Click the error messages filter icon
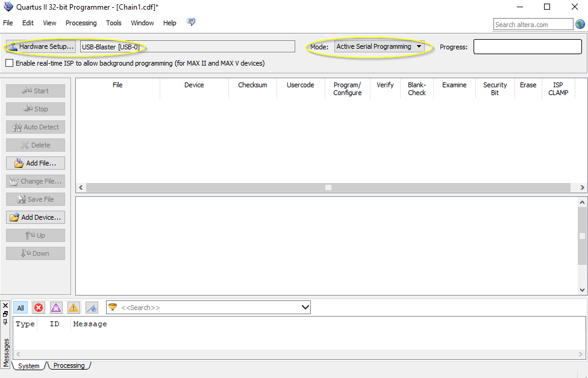The width and height of the screenshot is (588, 378). (x=39, y=308)
